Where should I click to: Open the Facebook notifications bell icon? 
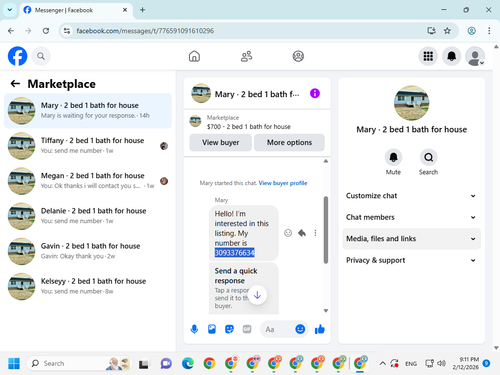[x=451, y=56]
